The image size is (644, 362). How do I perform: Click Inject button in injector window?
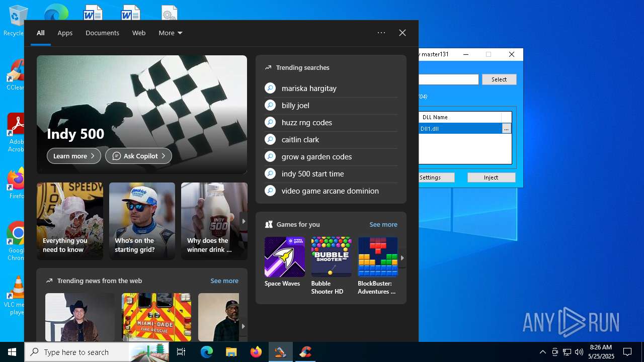pyautogui.click(x=491, y=177)
